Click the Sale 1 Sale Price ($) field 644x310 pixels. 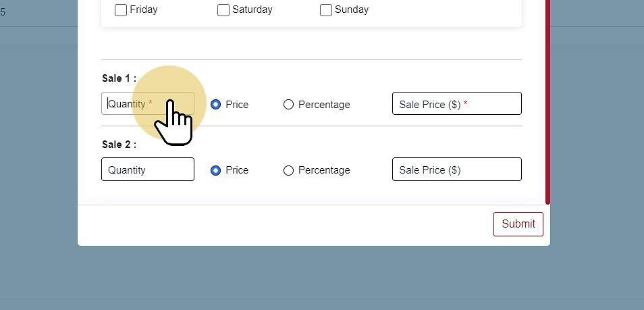[x=456, y=104]
